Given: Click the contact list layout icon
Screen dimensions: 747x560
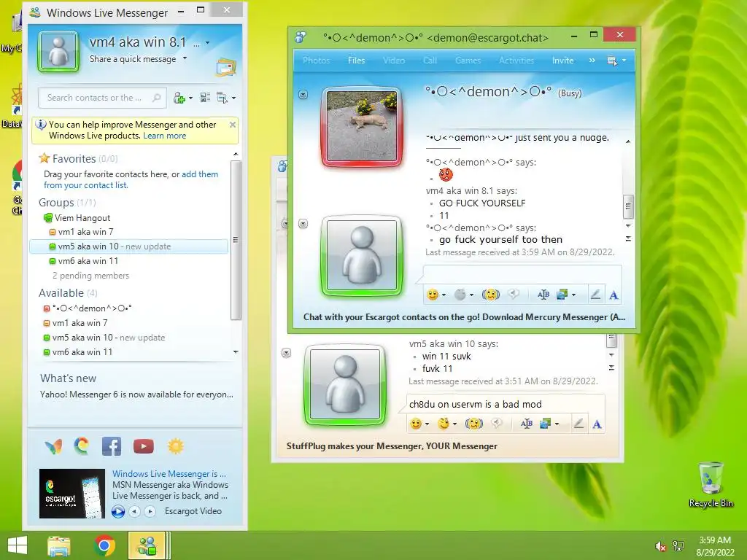Looking at the screenshot, I should click(x=205, y=98).
